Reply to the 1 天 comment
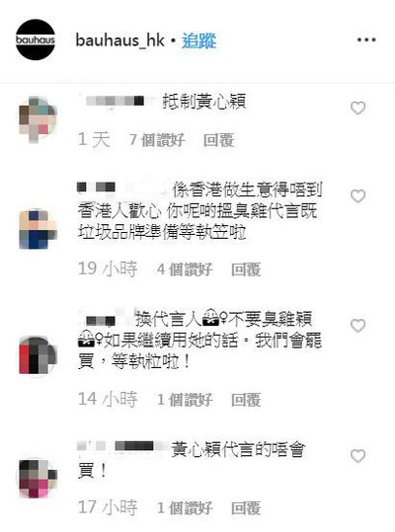Image resolution: width=395 pixels, height=532 pixels. 219,140
